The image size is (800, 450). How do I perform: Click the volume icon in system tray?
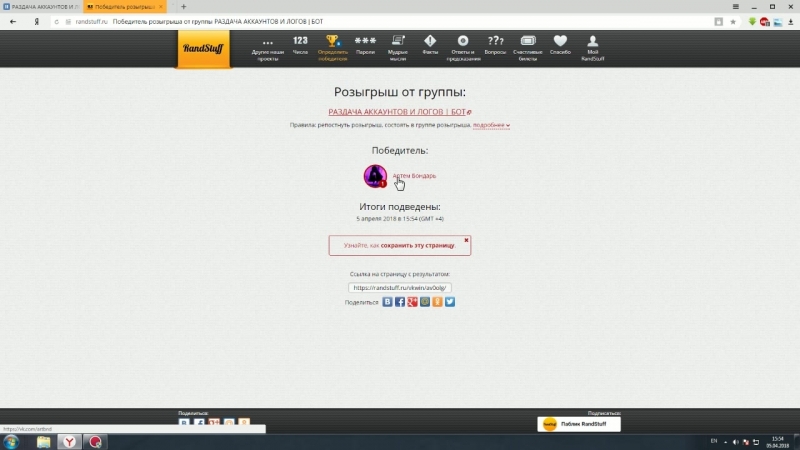point(735,442)
